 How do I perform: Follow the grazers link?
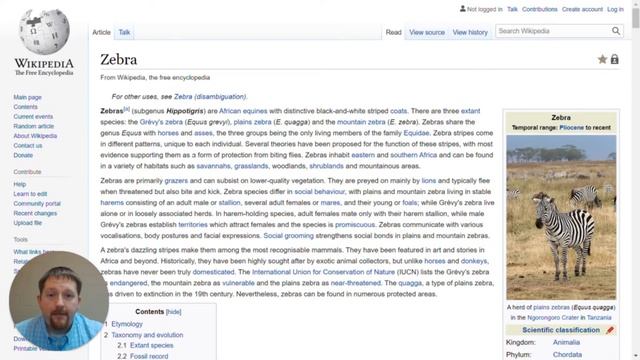click(176, 181)
